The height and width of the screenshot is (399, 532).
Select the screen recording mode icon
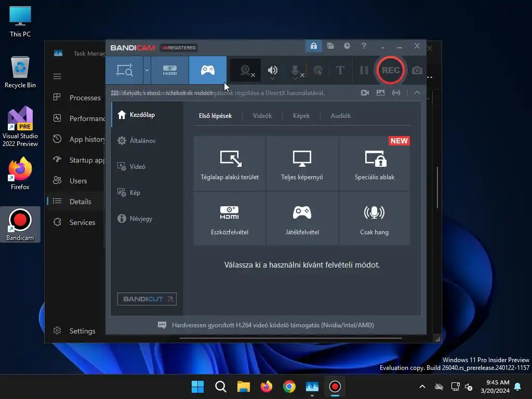point(125,70)
